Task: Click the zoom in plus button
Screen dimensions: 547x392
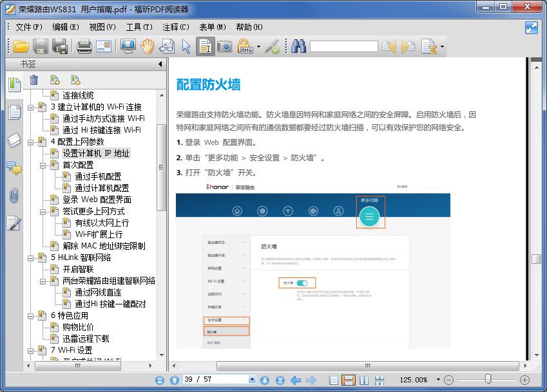Action: click(524, 380)
